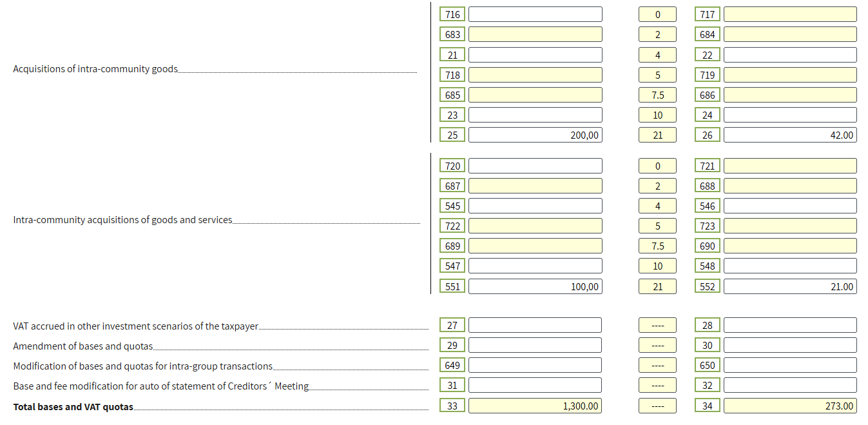Click the box 27 VAT accrued base field
The width and height of the screenshot is (868, 425).
535,326
